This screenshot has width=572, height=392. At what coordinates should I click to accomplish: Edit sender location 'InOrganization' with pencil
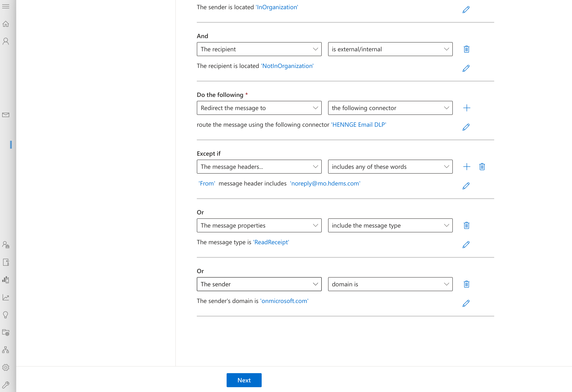(466, 10)
